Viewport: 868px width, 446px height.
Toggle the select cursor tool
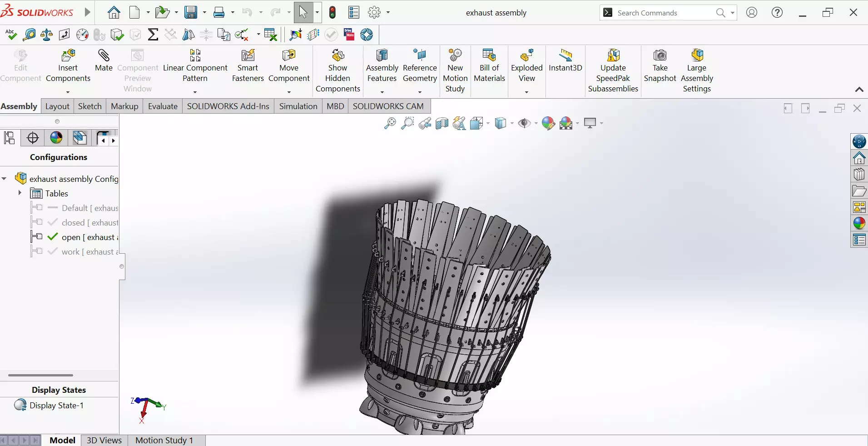click(x=303, y=13)
